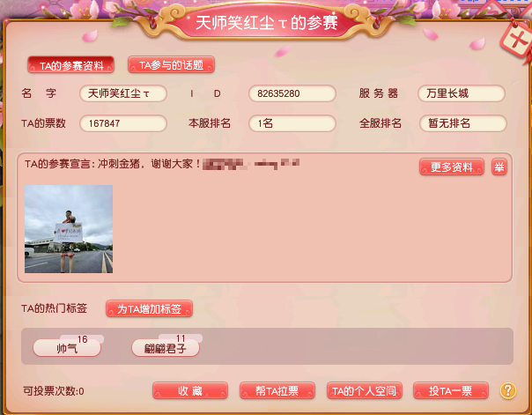Viewport: 532px width, 415px height.
Task: Open the contestant's photo thumbnail
Action: pos(69,229)
